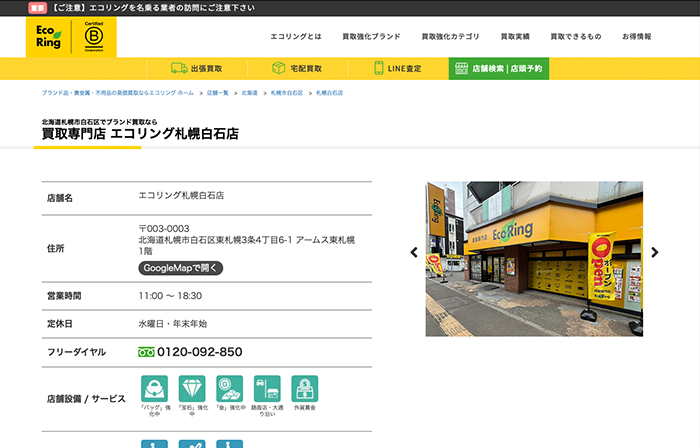Click the 「宝石」強化中 diamond icon
Image resolution: width=700 pixels, height=448 pixels.
192,389
